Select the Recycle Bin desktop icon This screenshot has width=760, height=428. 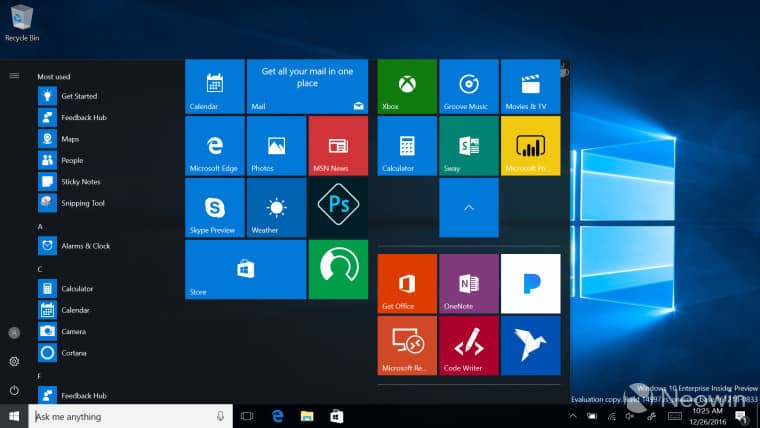pyautogui.click(x=21, y=22)
